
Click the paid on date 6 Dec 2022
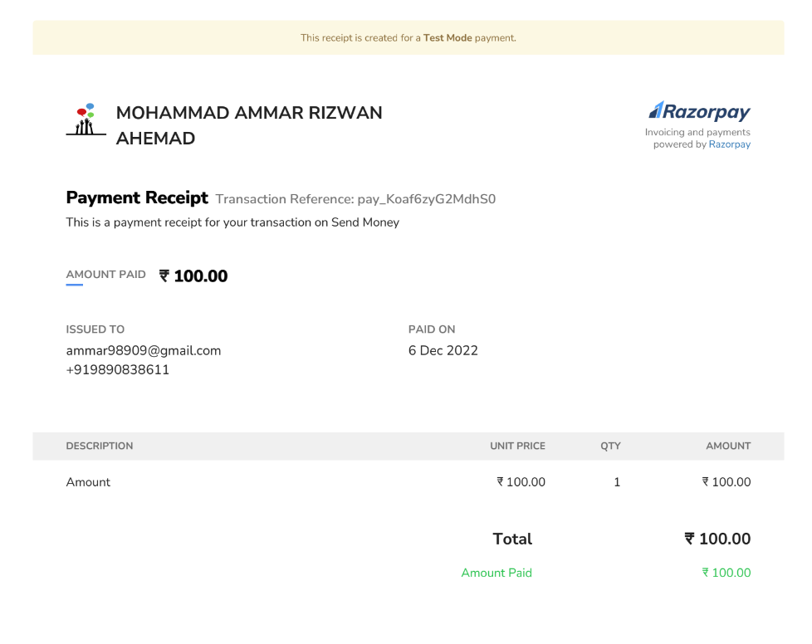(x=443, y=350)
